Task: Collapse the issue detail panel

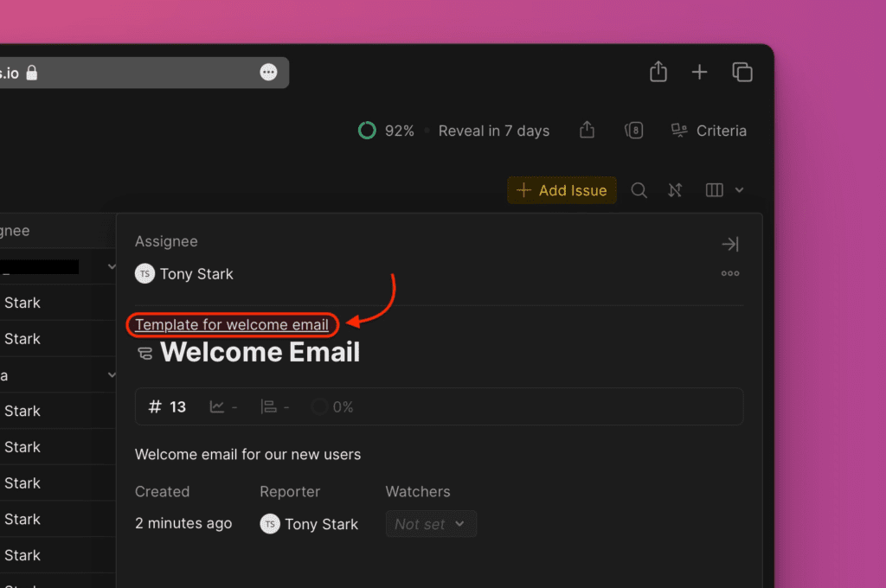Action: [730, 245]
